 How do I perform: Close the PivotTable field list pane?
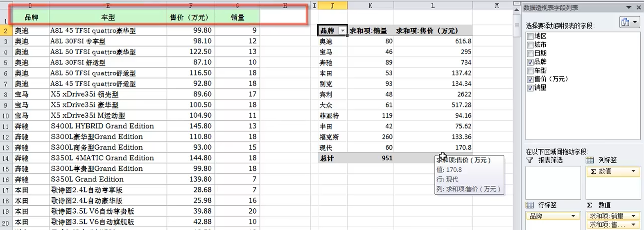point(639,7)
